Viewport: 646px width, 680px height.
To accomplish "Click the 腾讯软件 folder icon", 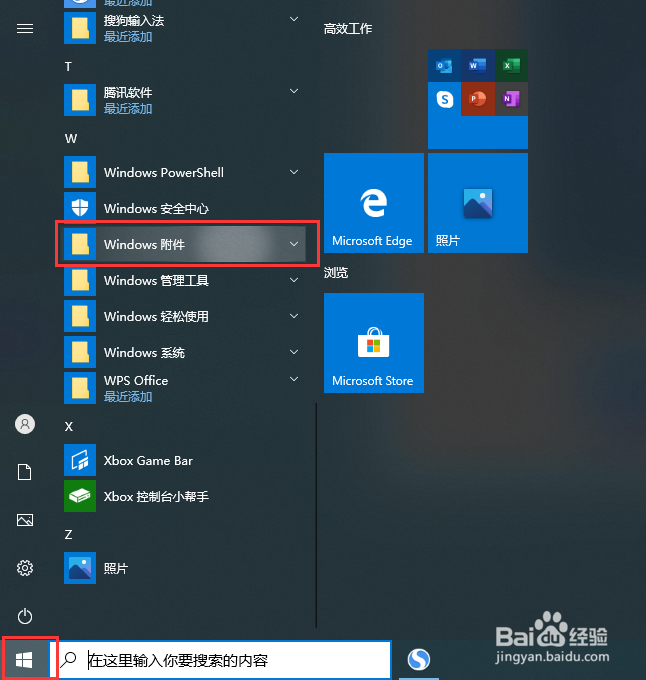I will coord(80,100).
